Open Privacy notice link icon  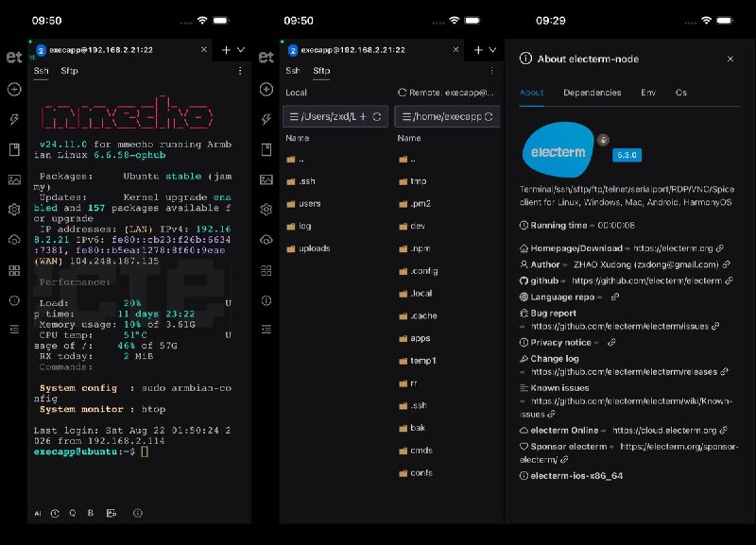[611, 342]
